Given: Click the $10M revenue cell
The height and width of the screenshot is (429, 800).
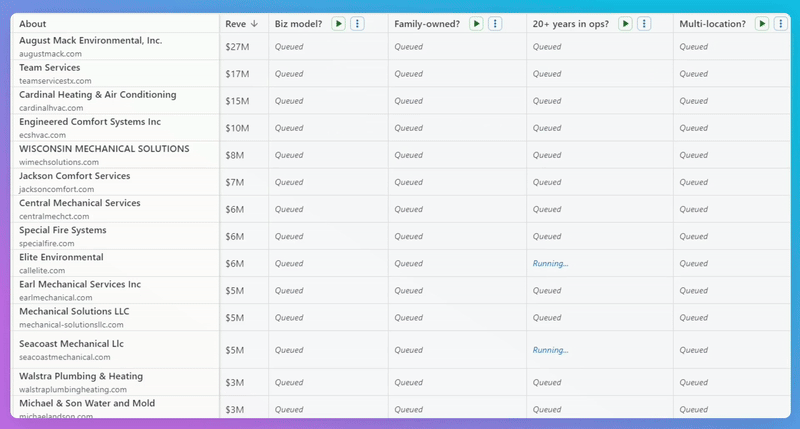Looking at the screenshot, I should 244,128.
